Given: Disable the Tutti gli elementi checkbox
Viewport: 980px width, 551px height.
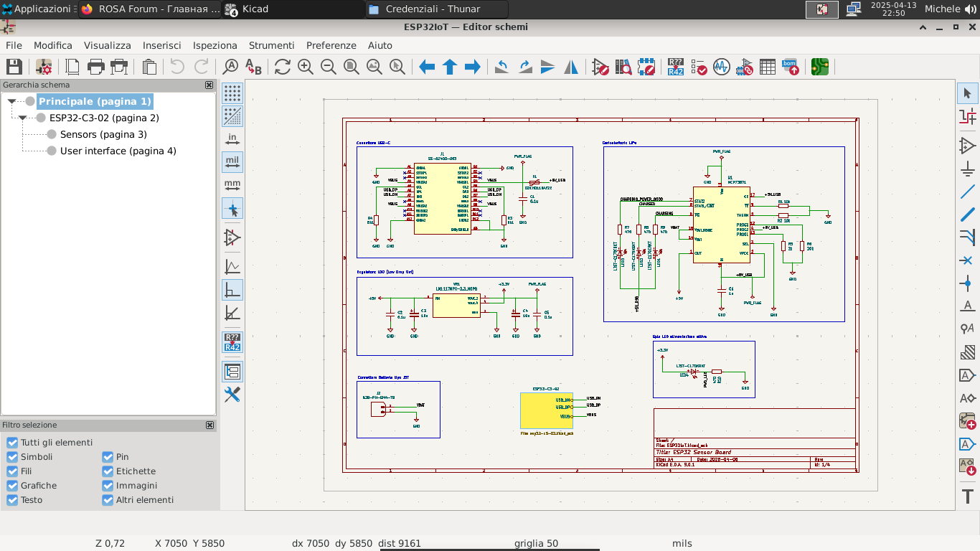Looking at the screenshot, I should click(12, 443).
